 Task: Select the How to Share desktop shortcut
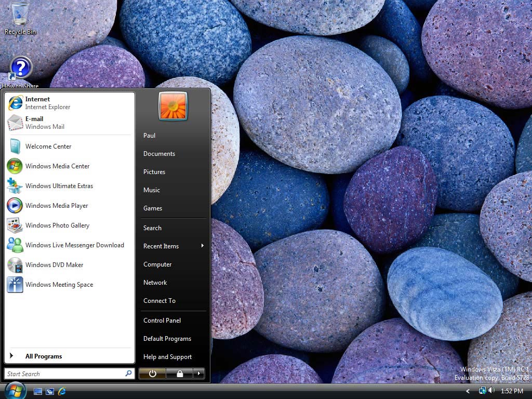20,73
